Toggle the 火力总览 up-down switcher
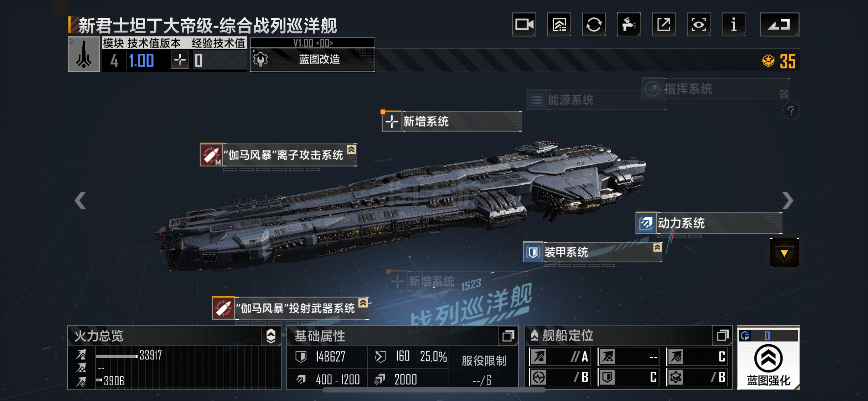This screenshot has height=401, width=868. 271,336
